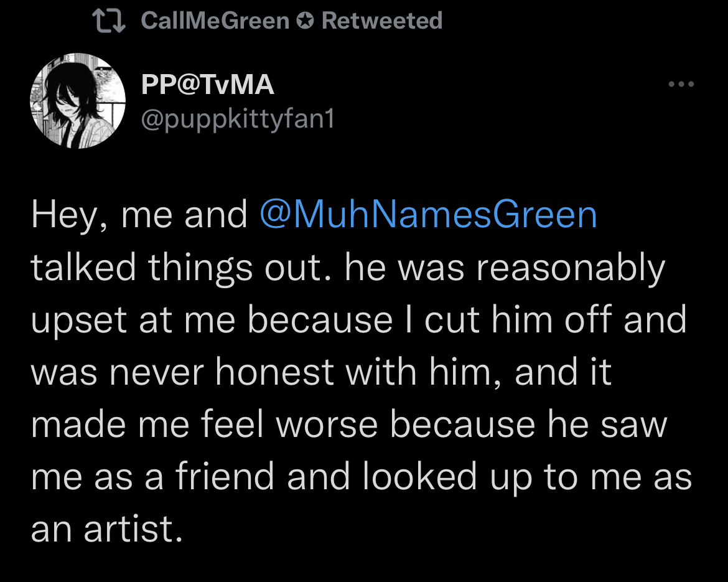Click the word 'reasonably' in the tweet
728x582 pixels.
571,269
